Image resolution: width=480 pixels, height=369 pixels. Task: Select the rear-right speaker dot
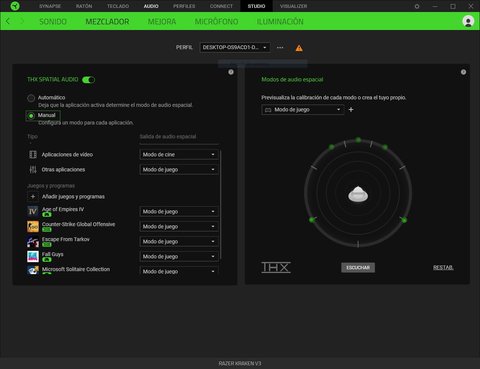coord(404,220)
